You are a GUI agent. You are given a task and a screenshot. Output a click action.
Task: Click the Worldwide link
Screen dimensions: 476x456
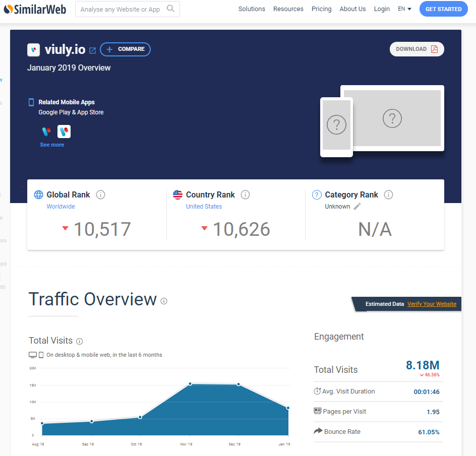[x=61, y=206]
